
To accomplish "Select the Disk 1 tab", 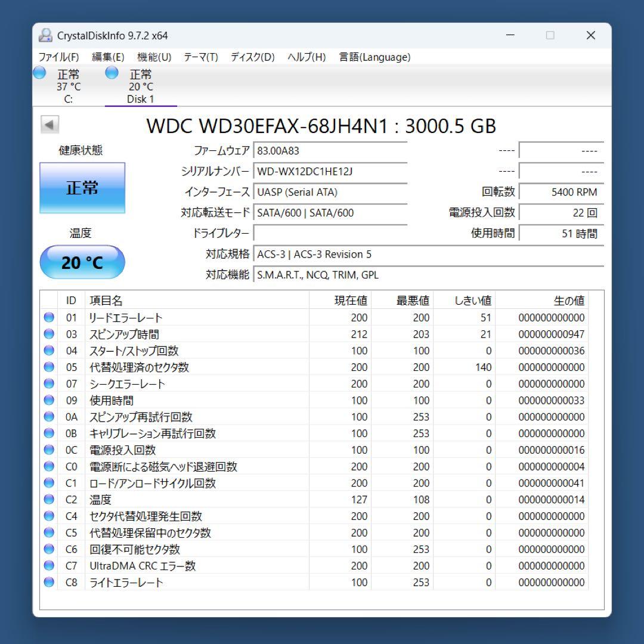I will [140, 86].
